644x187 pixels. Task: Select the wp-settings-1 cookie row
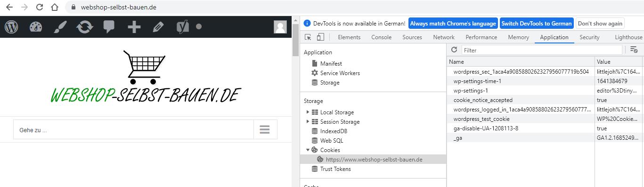[545, 91]
